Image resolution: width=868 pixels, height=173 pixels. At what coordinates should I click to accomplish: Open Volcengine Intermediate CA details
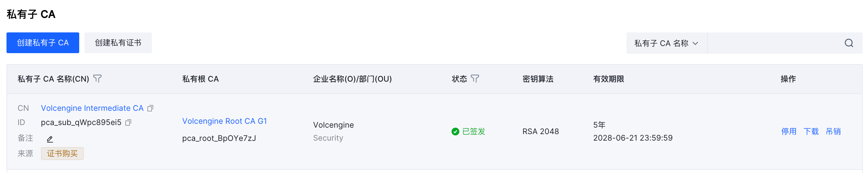(92, 108)
